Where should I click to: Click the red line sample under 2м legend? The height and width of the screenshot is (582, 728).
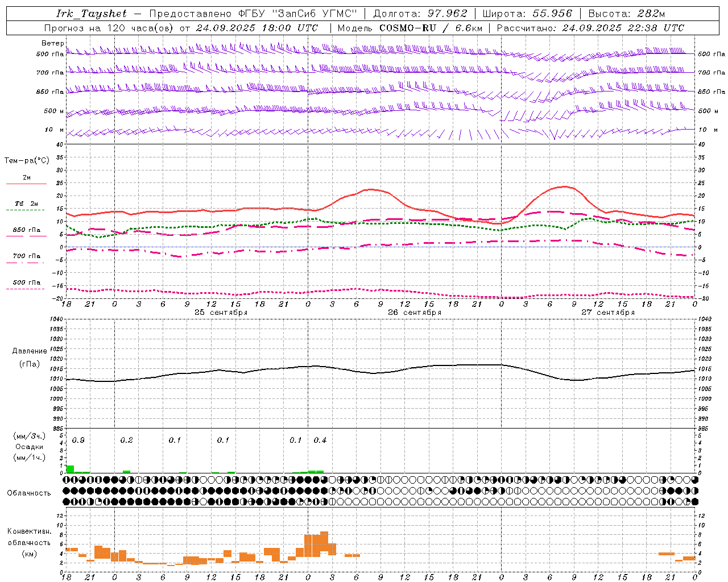(x=26, y=184)
